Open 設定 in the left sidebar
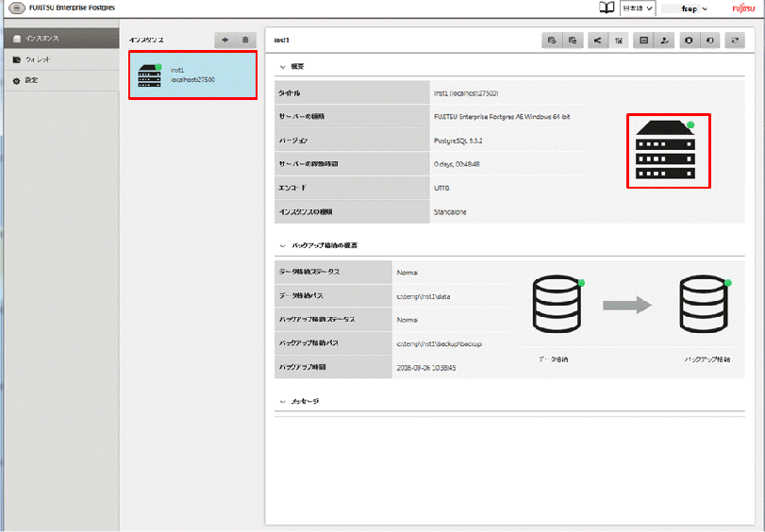This screenshot has width=765, height=532. [61, 80]
